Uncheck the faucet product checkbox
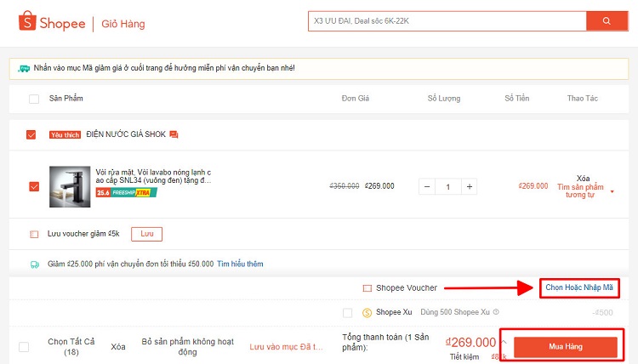This screenshot has height=364, width=638. [x=34, y=186]
